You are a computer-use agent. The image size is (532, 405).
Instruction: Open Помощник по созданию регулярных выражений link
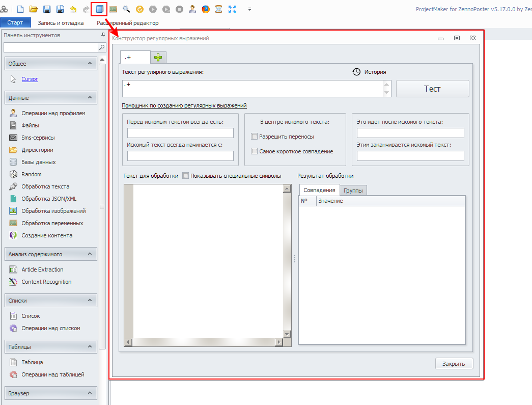(184, 105)
